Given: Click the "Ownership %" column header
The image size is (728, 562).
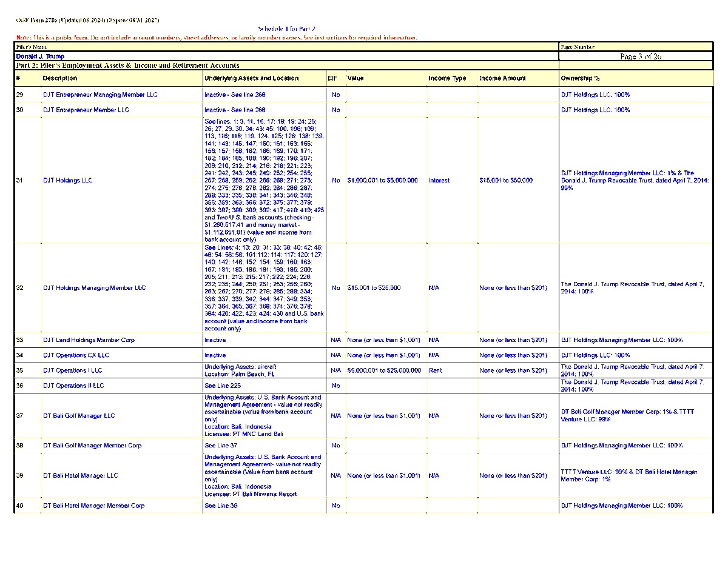Looking at the screenshot, I should click(x=580, y=78).
